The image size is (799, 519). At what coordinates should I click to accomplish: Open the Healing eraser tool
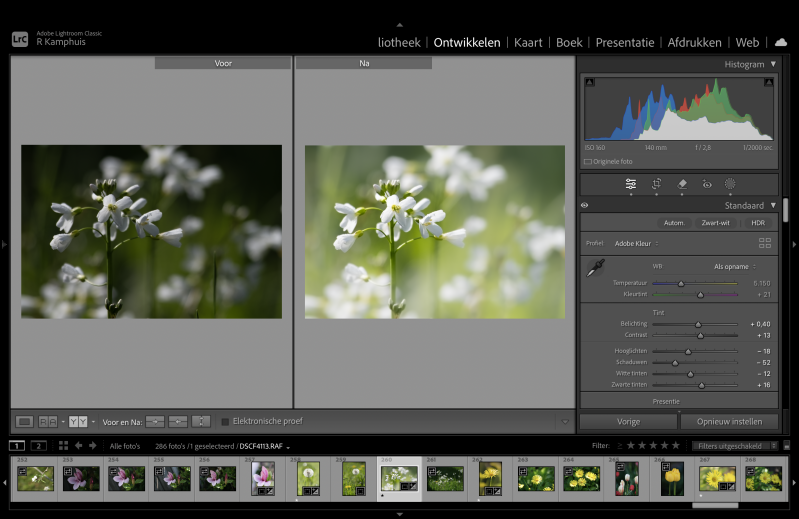click(x=682, y=184)
